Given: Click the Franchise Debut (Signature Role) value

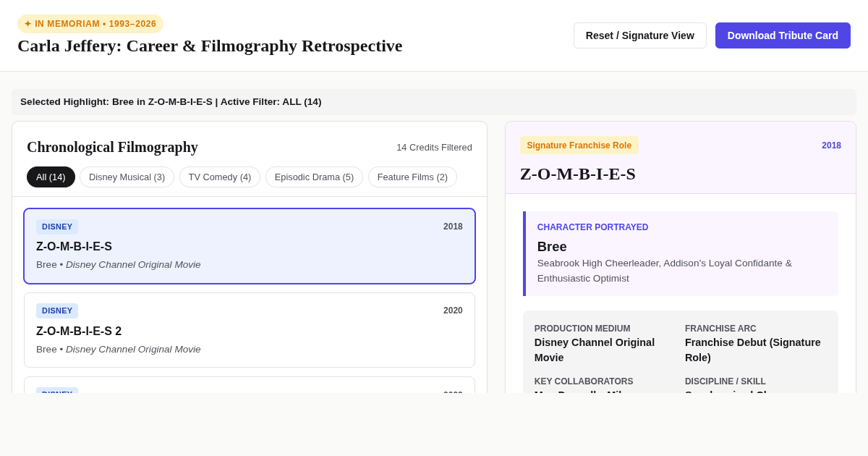Looking at the screenshot, I should [x=753, y=350].
